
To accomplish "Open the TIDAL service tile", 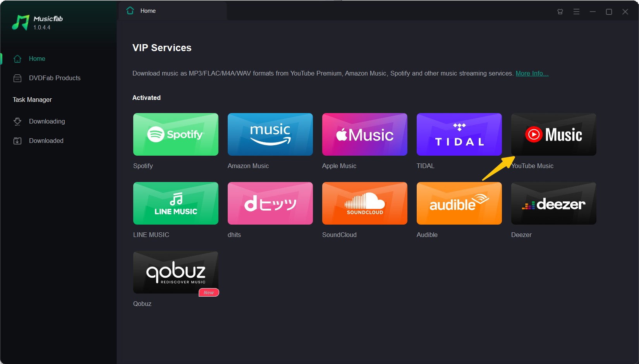I will pyautogui.click(x=459, y=134).
